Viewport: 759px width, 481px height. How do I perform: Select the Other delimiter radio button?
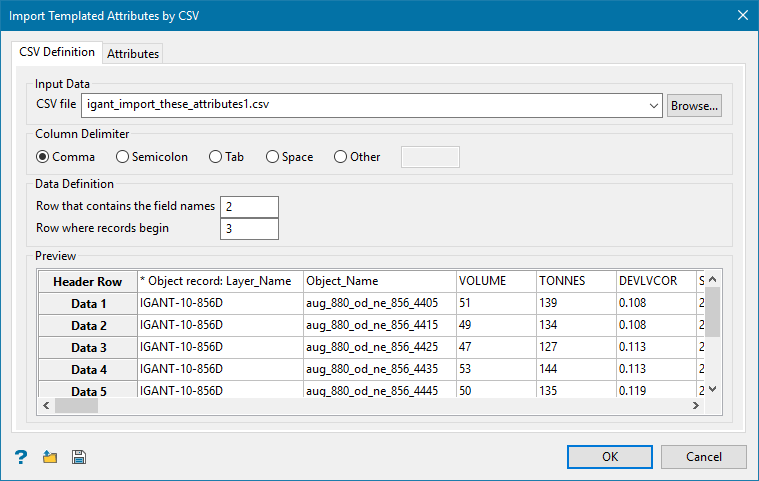click(x=340, y=157)
